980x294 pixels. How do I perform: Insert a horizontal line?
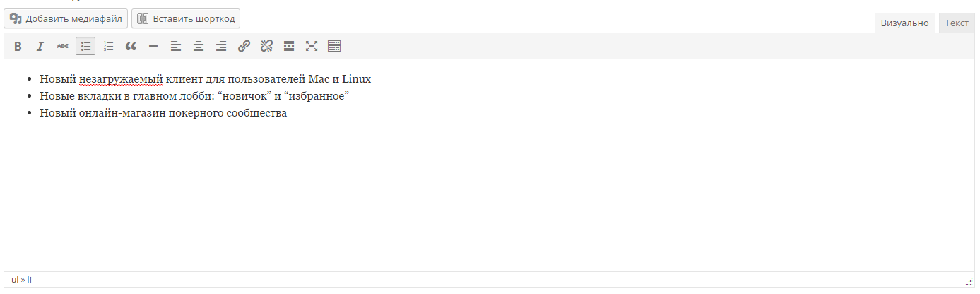click(153, 47)
